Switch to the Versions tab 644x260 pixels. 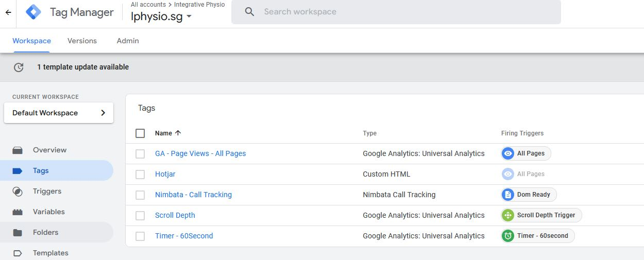[x=82, y=41]
